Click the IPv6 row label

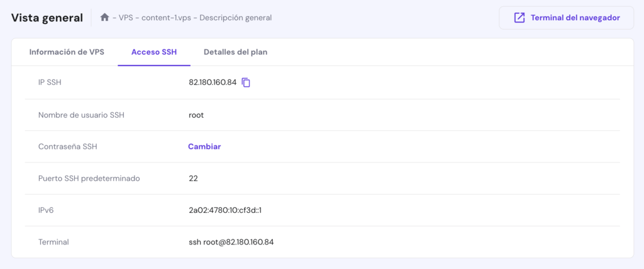46,210
